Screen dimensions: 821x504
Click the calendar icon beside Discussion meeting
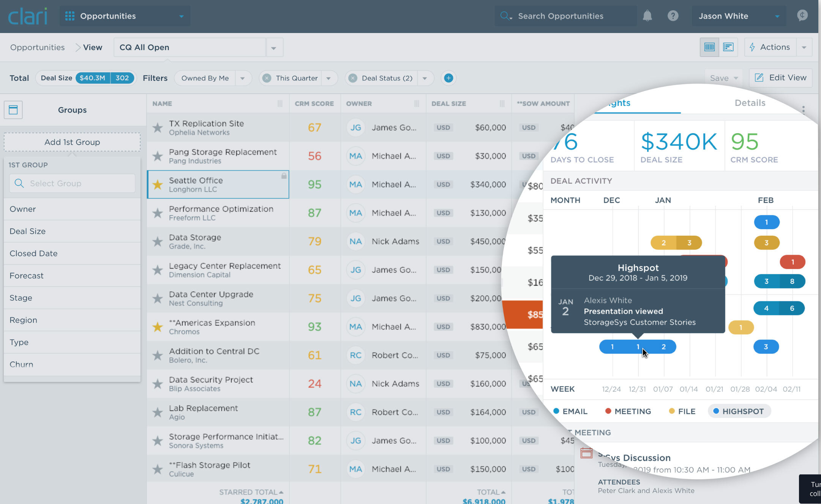[x=586, y=453]
